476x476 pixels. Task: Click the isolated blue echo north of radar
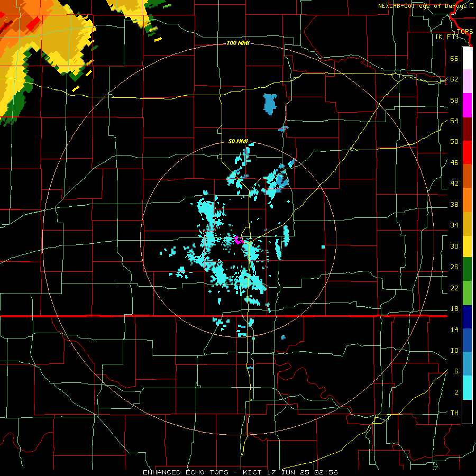tap(270, 104)
